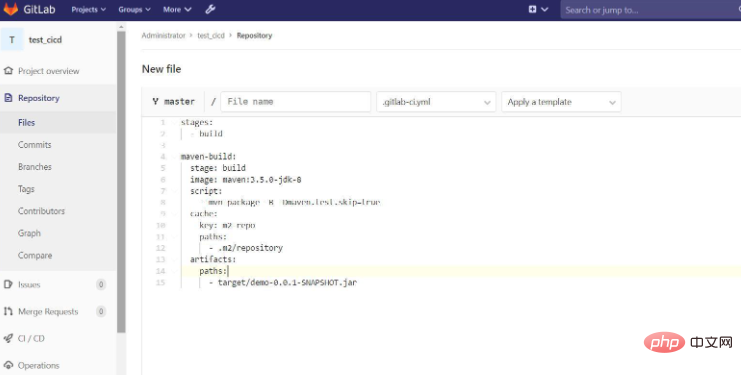Click the Administrator breadcrumb link
Image resolution: width=743 pixels, height=375 pixels.
(x=163, y=36)
